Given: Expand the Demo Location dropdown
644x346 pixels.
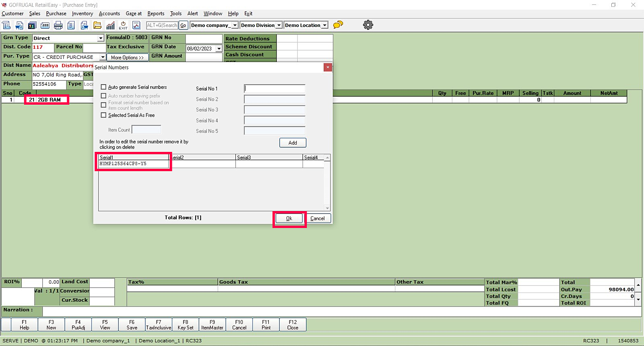Looking at the screenshot, I should coord(325,25).
